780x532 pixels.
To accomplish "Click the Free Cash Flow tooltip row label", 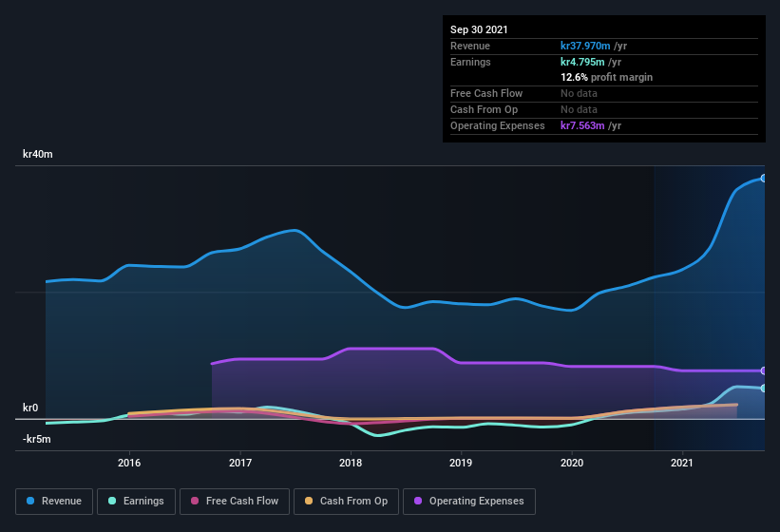I will (x=486, y=93).
